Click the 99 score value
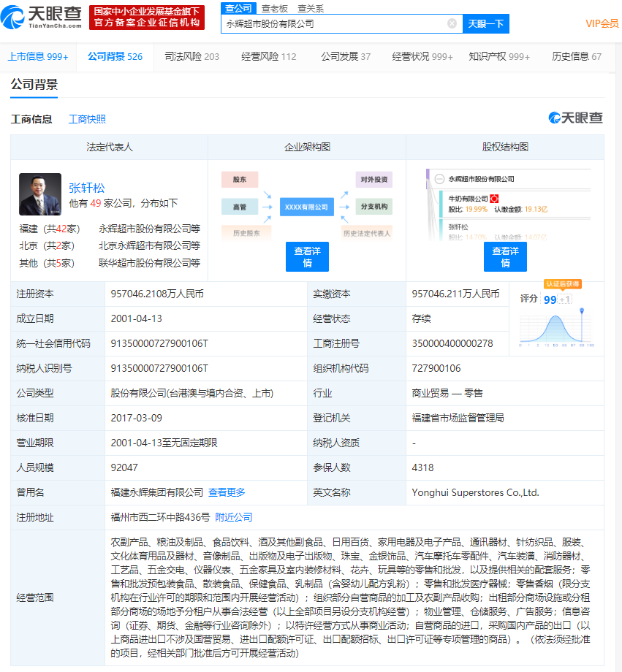This screenshot has width=622, height=672. 550,299
